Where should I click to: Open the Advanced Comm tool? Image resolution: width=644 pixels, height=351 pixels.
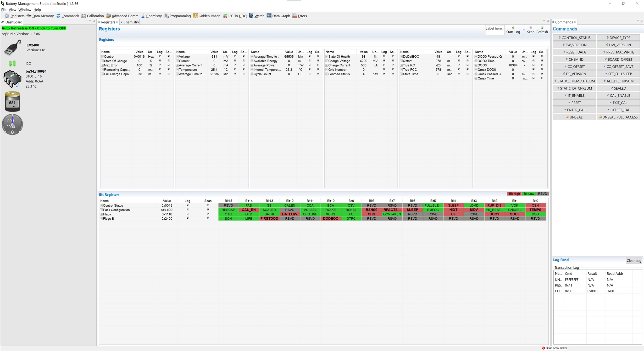[122, 16]
